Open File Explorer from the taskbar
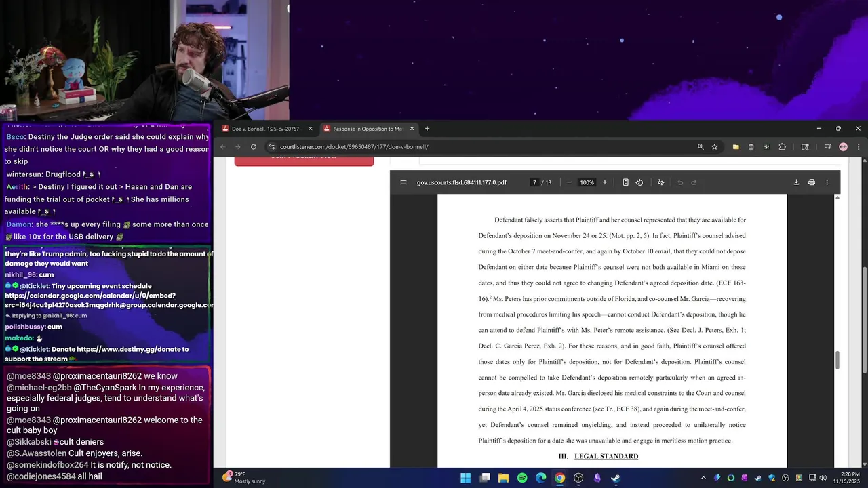Viewport: 868px width, 488px height. tap(503, 478)
